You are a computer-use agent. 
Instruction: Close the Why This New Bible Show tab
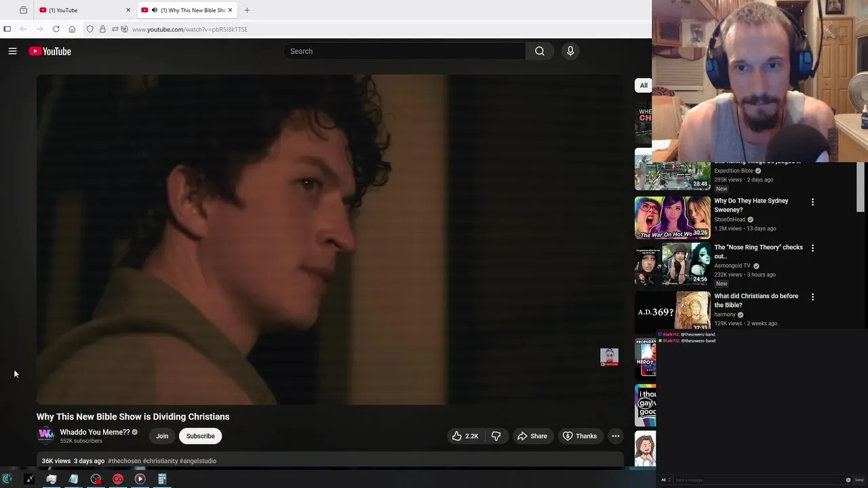(230, 10)
